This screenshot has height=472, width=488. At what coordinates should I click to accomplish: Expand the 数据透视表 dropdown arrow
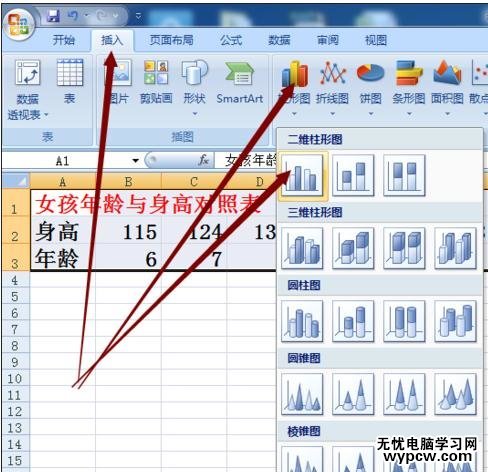point(46,115)
